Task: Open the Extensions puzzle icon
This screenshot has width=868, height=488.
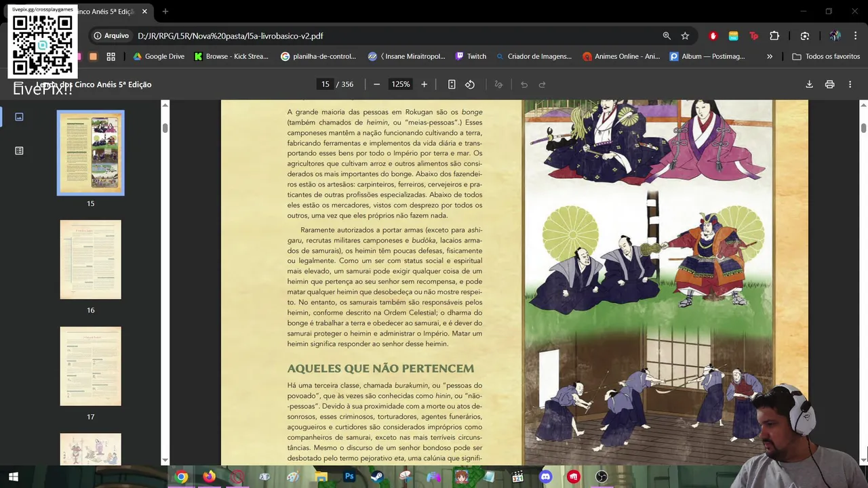Action: pos(774,36)
